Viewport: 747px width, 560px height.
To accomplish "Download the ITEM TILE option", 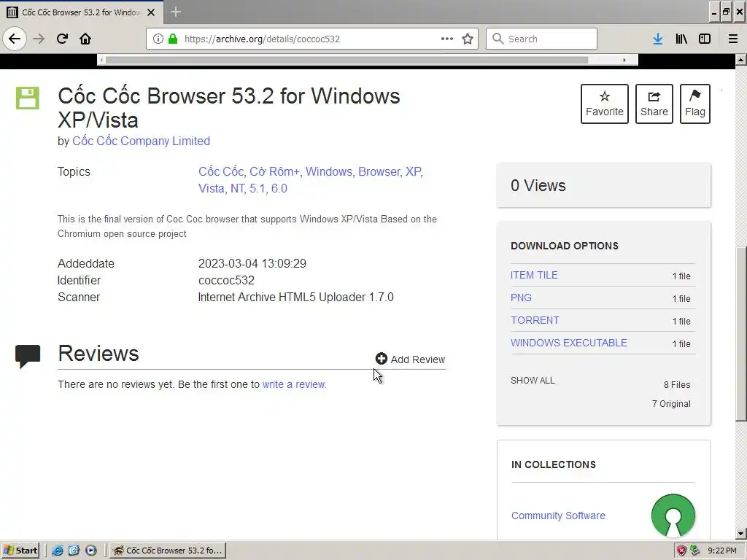I will (534, 275).
